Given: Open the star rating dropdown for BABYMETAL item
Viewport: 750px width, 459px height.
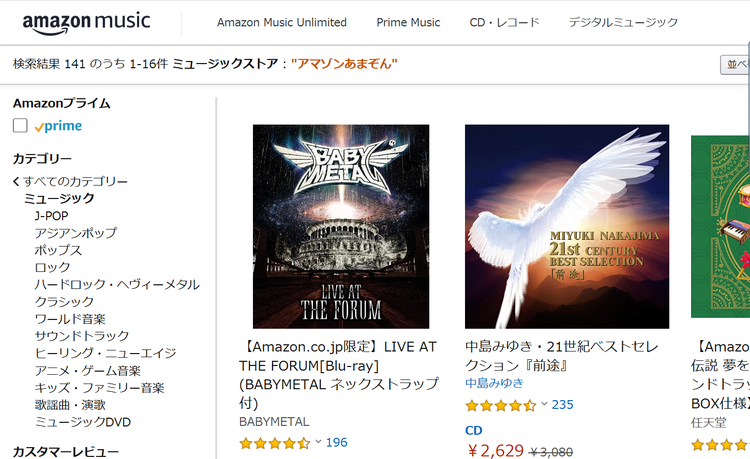Looking at the screenshot, I should 318,442.
